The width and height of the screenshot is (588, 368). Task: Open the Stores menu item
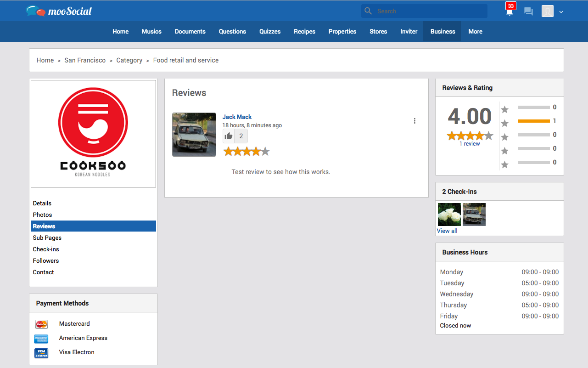tap(378, 31)
